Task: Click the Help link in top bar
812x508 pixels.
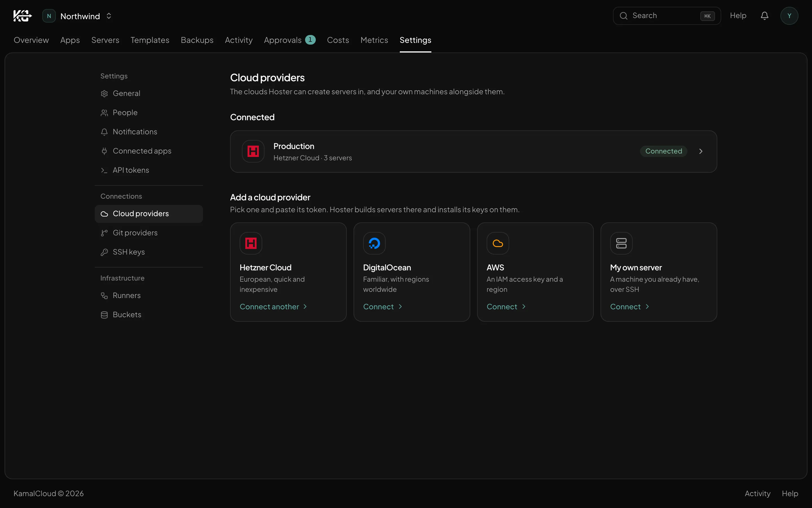Action: (x=738, y=16)
